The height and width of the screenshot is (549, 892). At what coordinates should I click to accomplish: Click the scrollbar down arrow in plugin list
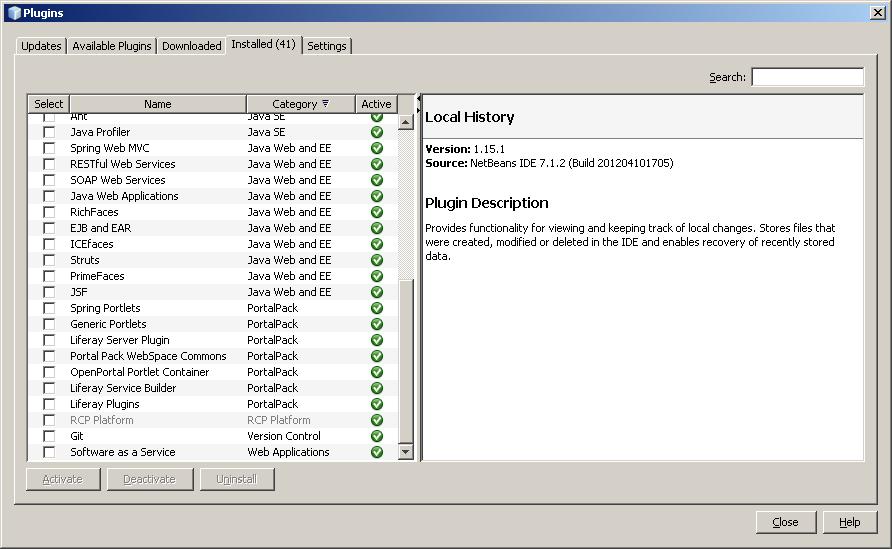pos(405,452)
